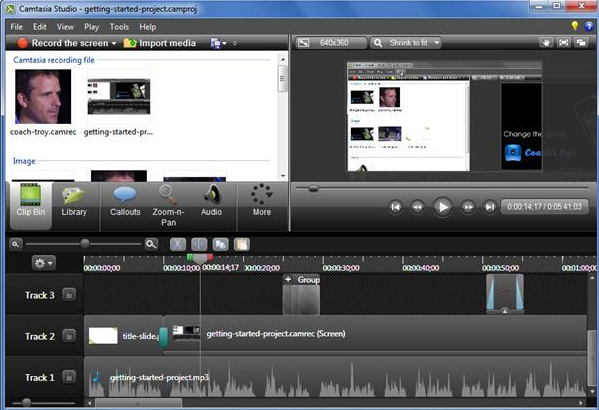Open the File menu
The height and width of the screenshot is (410, 599).
click(x=16, y=27)
